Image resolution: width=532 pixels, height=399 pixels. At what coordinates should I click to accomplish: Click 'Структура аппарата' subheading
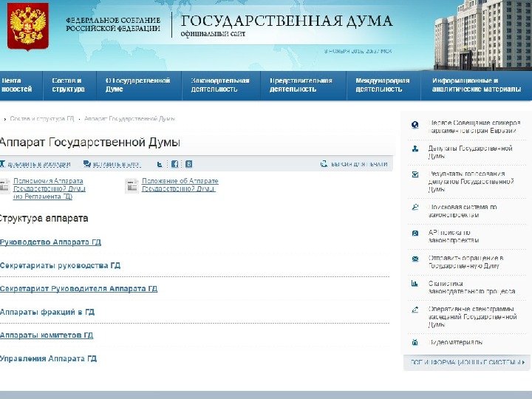click(x=44, y=218)
